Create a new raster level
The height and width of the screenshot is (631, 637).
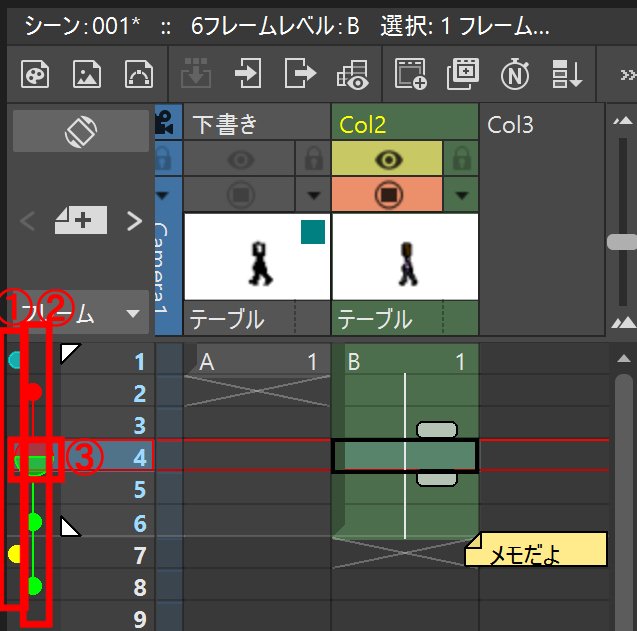pyautogui.click(x=87, y=74)
